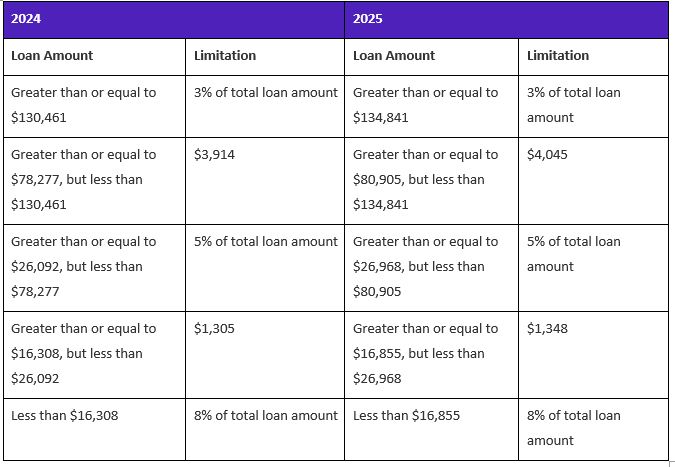The width and height of the screenshot is (675, 467).
Task: Select the first Loan Amount column header
Action: [x=94, y=57]
